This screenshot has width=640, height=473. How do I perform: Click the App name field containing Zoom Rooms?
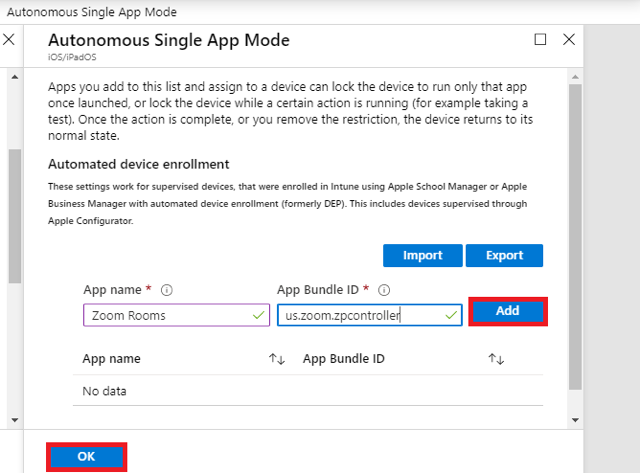pyautogui.click(x=176, y=315)
